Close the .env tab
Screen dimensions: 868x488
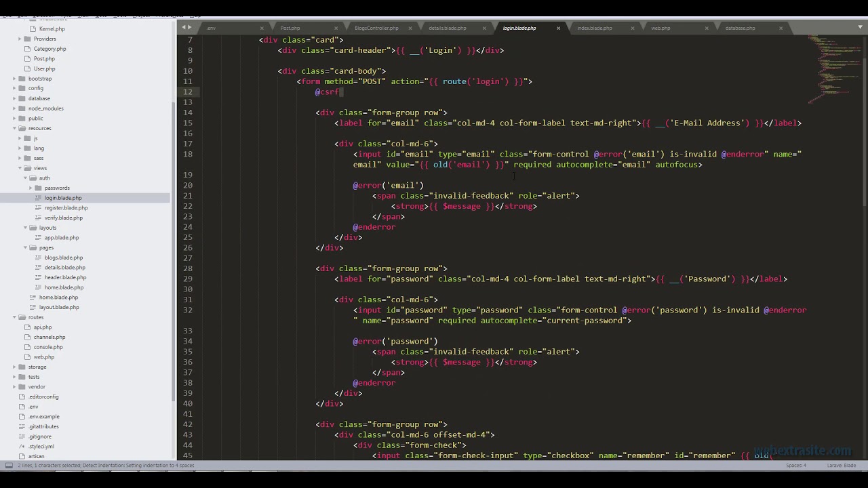(x=262, y=28)
